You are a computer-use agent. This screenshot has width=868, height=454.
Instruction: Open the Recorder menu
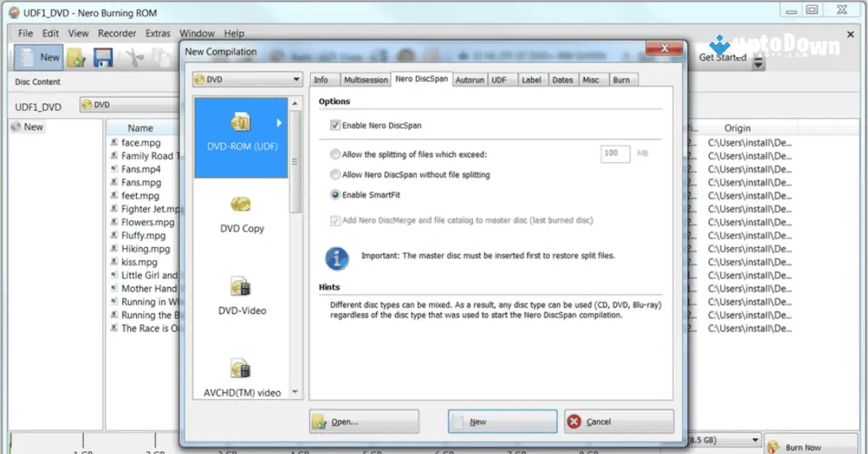click(x=116, y=33)
